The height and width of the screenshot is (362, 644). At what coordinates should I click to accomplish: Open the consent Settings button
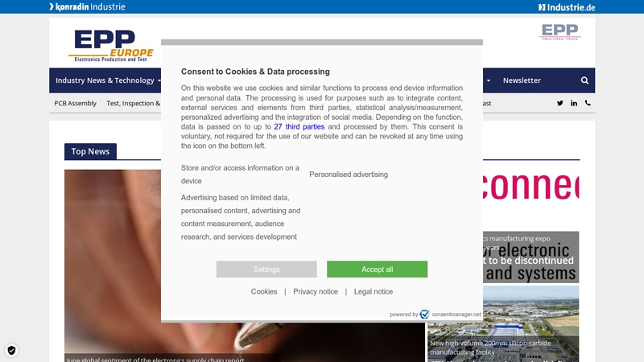266,269
